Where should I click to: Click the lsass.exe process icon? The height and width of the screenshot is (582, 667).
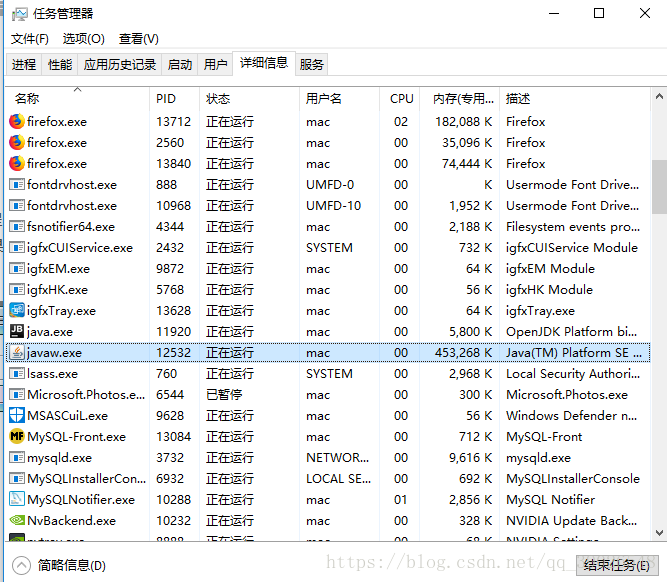coord(17,374)
